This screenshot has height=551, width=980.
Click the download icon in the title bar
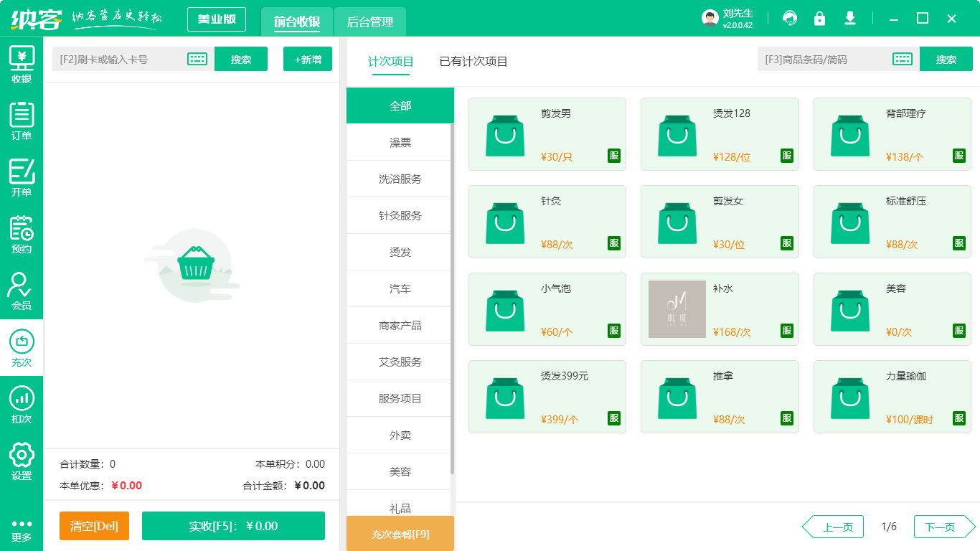click(x=850, y=18)
